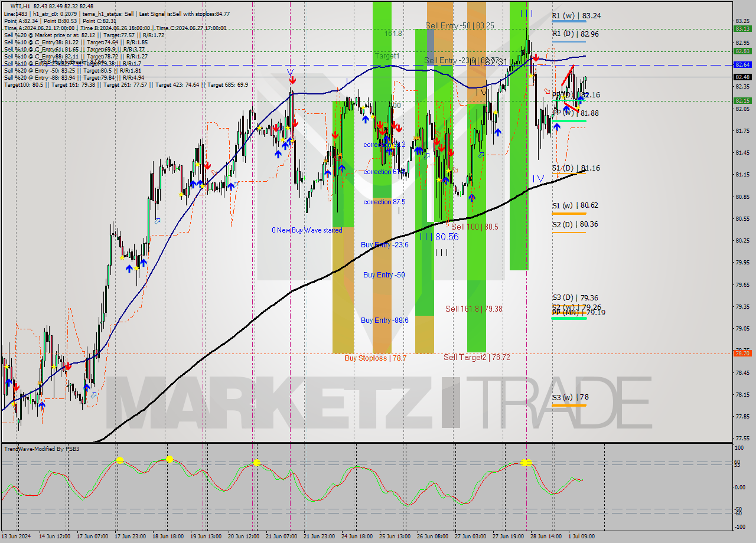Select the 'Buy Entry -23.6' label

[x=384, y=244]
